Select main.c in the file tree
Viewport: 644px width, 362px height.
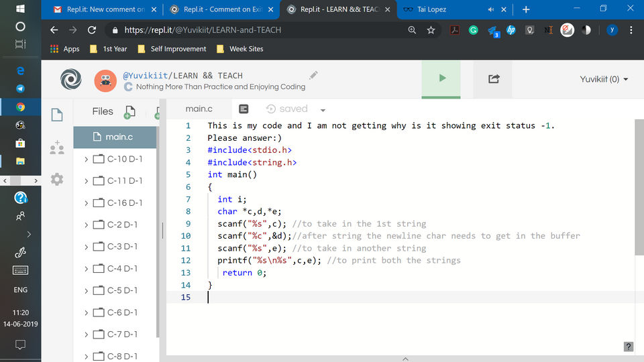click(119, 137)
